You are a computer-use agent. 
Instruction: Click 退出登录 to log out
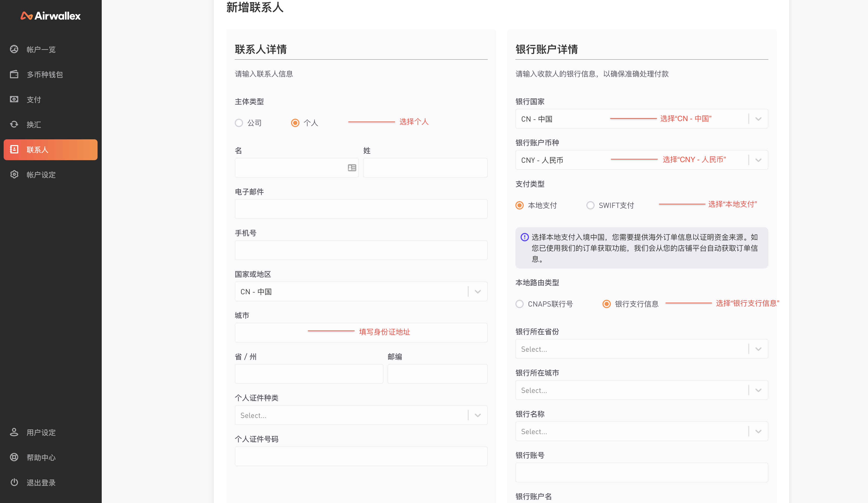click(41, 482)
